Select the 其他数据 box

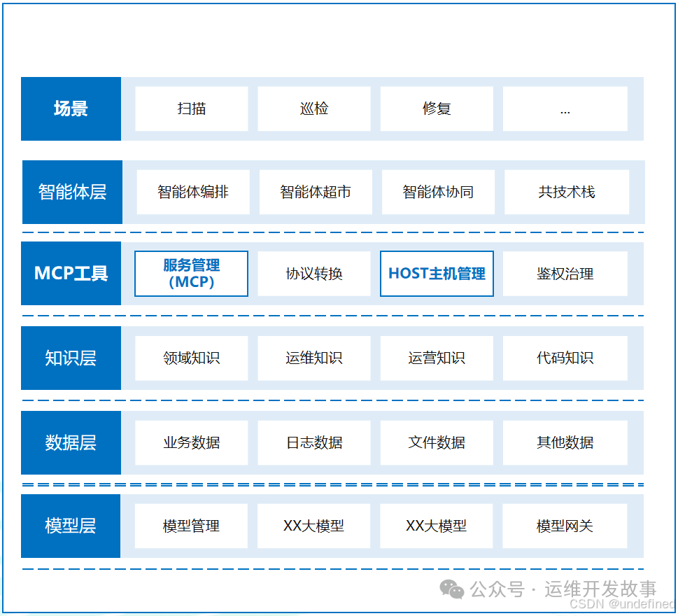pos(565,443)
